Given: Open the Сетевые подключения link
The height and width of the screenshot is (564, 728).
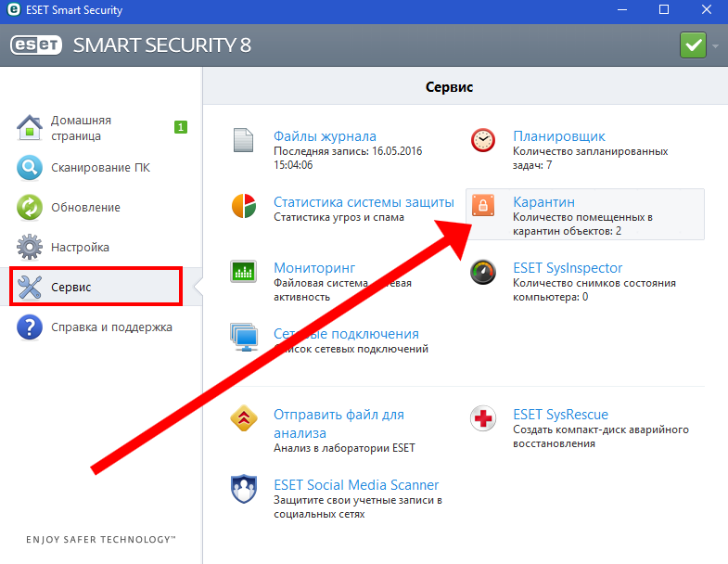Looking at the screenshot, I should pos(346,334).
